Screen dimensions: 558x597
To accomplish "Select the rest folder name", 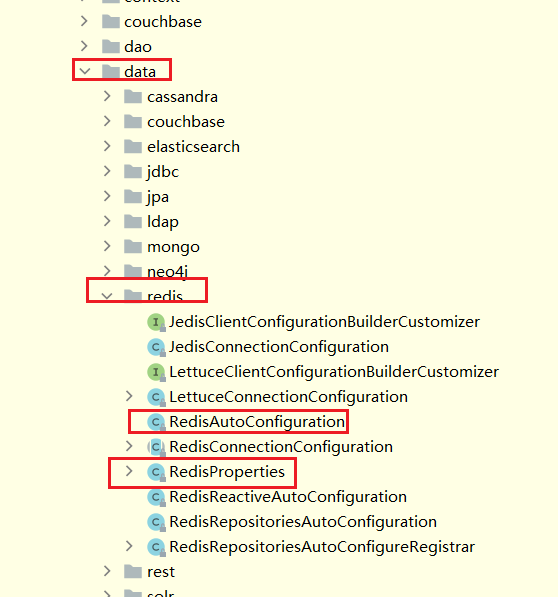I will click(x=161, y=572).
